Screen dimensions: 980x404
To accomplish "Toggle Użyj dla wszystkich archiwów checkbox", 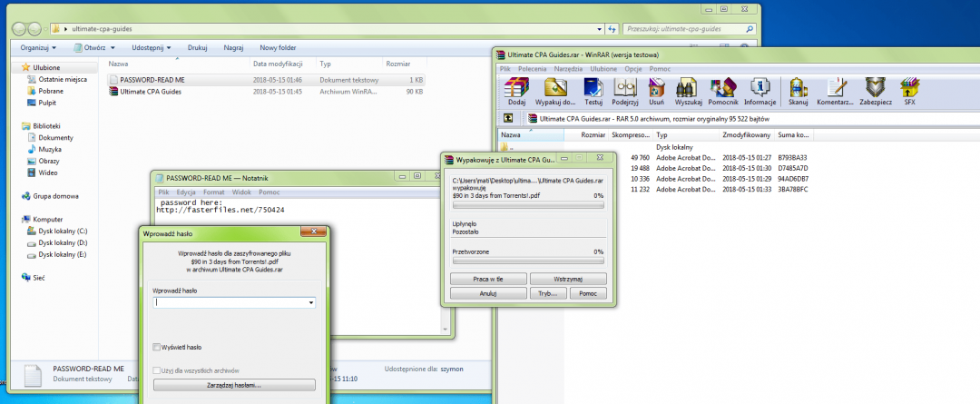I will pos(157,371).
